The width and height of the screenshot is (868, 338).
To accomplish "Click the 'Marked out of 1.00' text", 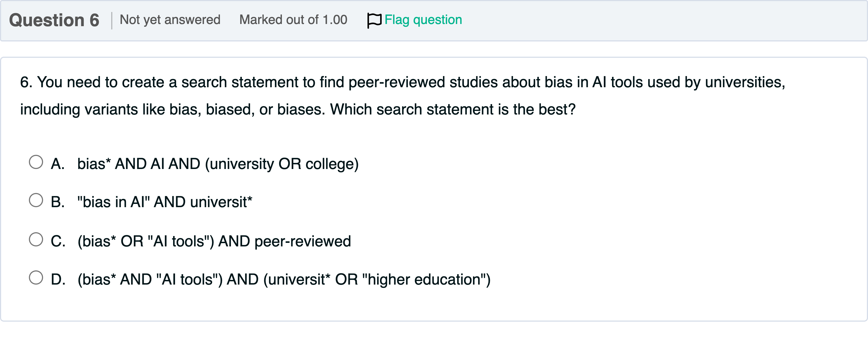I will pyautogui.click(x=293, y=20).
